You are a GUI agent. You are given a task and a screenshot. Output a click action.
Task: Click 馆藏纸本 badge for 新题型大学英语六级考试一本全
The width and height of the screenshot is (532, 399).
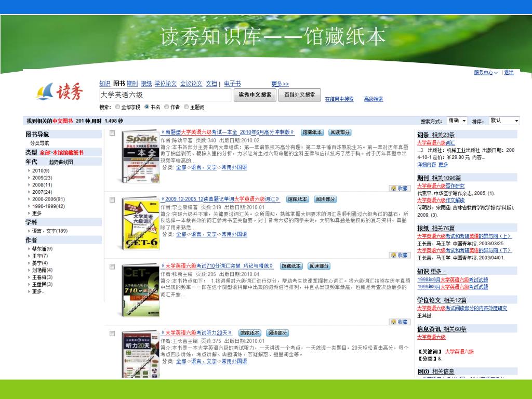tap(312, 132)
